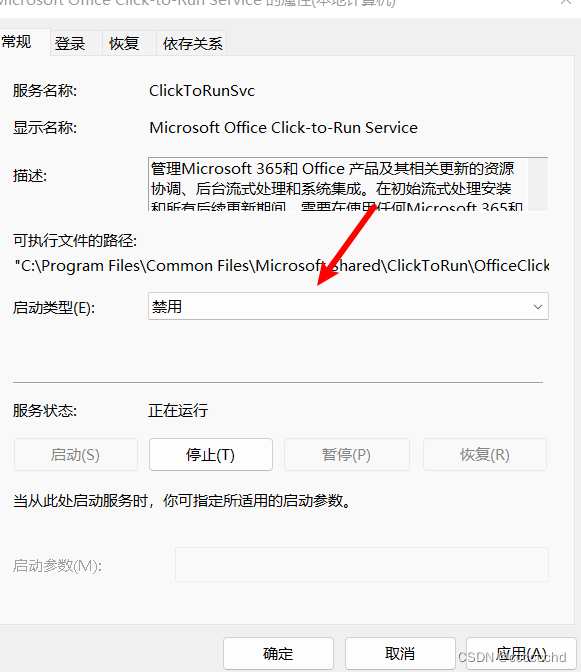The height and width of the screenshot is (672, 581).
Task: Click the description box scrollbar
Action: coord(538,184)
